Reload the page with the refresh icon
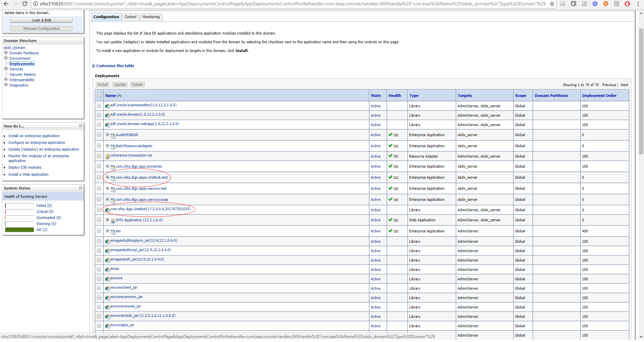644x342 pixels. 25,4
